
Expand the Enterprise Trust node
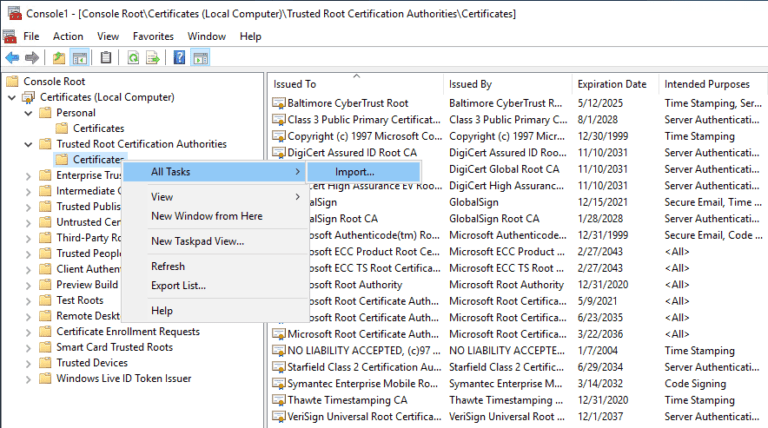[x=28, y=176]
